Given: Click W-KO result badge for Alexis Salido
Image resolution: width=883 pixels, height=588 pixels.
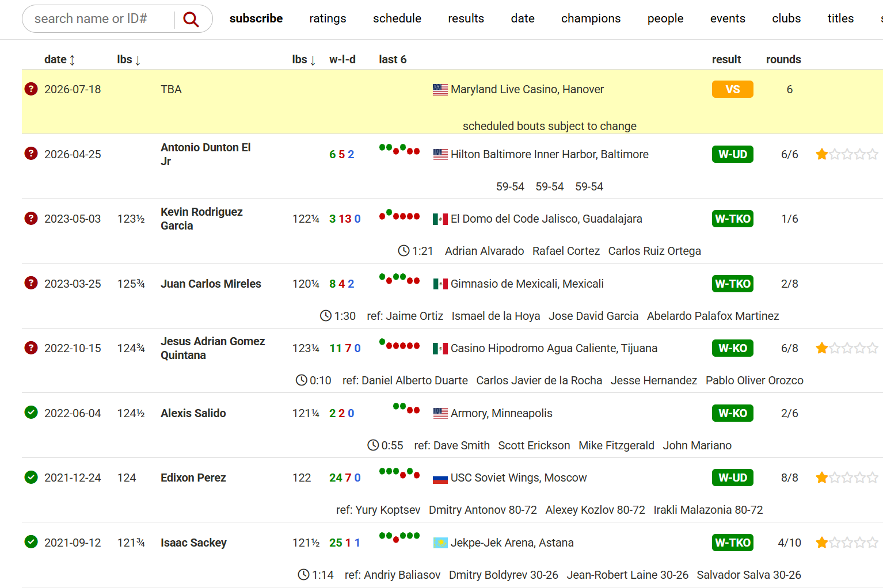Looking at the screenshot, I should tap(732, 413).
